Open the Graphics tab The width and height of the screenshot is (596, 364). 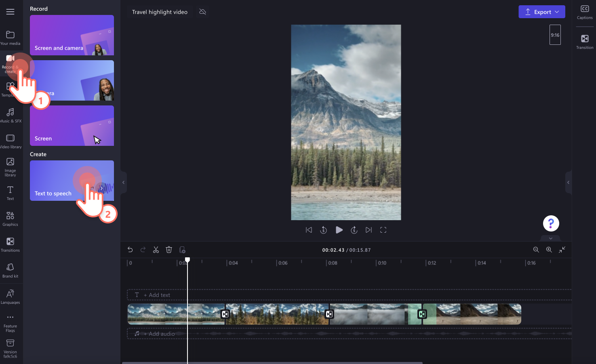(x=10, y=219)
